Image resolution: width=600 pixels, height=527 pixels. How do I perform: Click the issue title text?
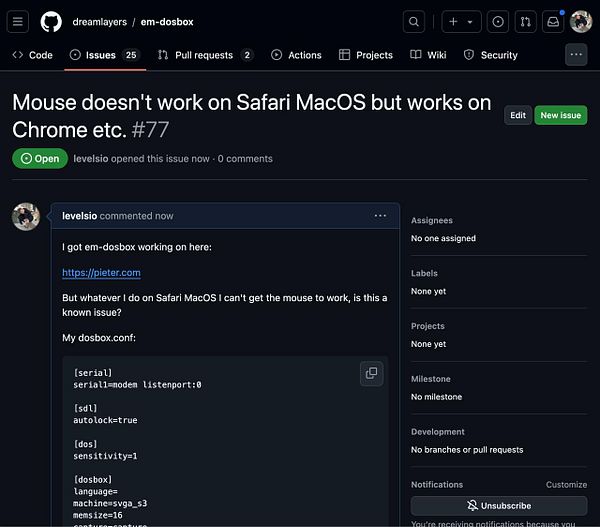pos(251,116)
